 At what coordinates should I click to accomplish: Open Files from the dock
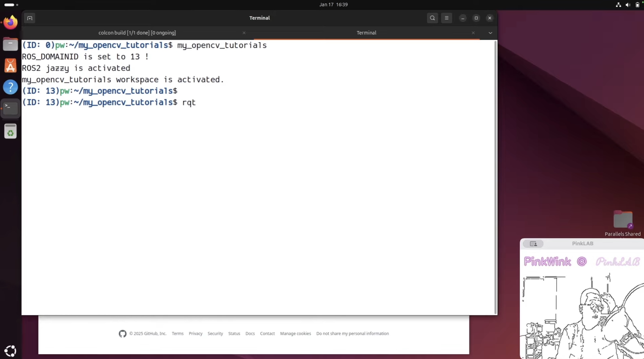click(x=10, y=44)
